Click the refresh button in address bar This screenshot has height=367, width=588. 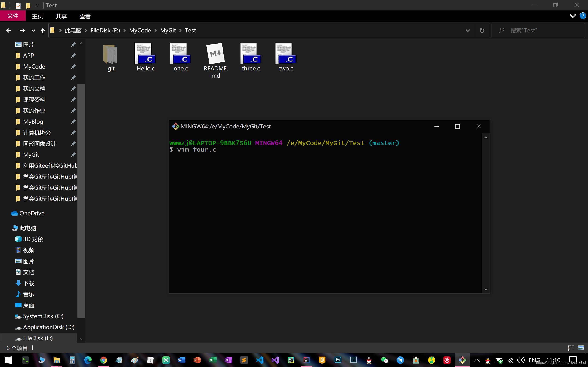pos(482,30)
